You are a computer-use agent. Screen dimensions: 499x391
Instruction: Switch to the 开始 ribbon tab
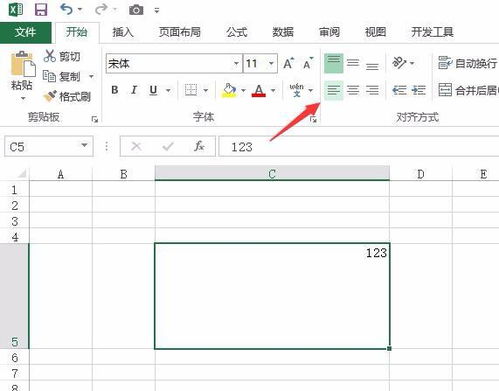pos(77,32)
